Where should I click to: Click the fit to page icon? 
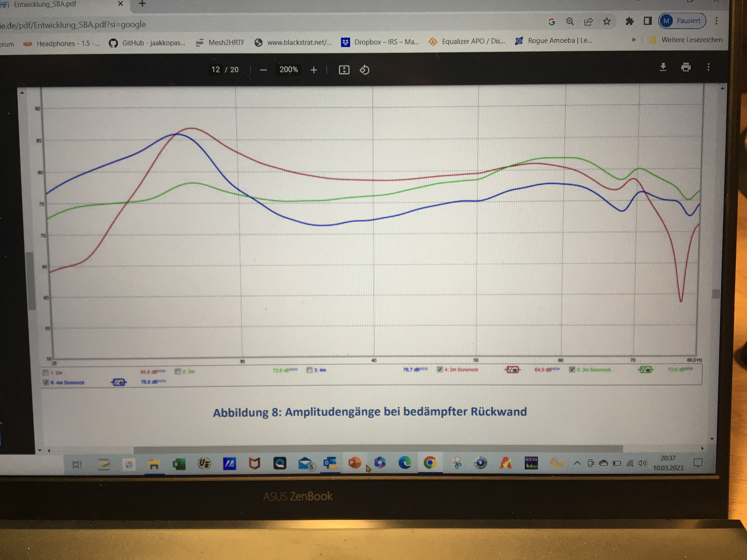344,70
